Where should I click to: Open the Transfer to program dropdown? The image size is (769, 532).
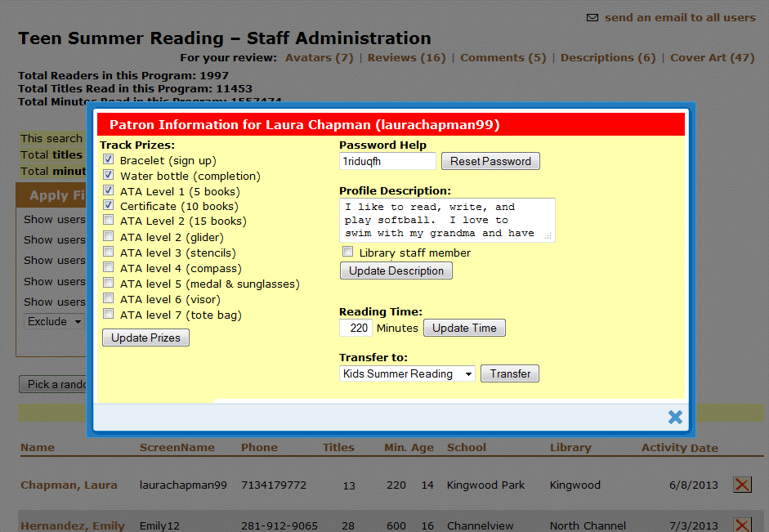[x=407, y=373]
